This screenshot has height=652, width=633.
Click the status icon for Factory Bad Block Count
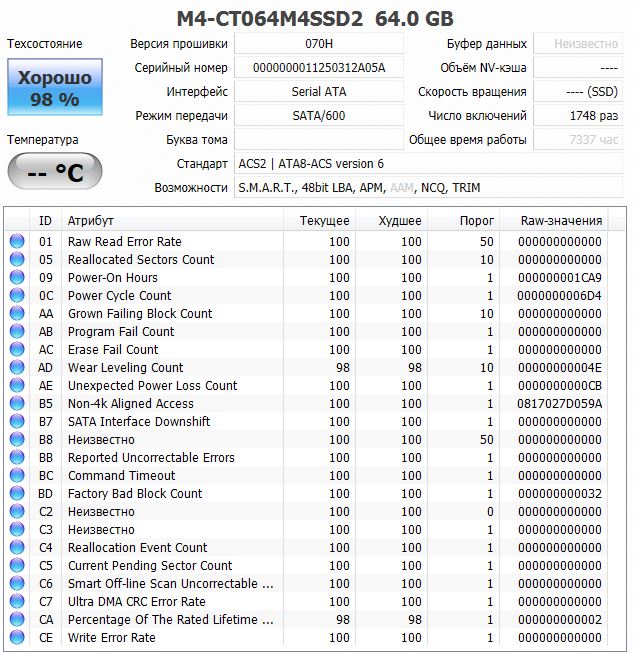tap(17, 494)
